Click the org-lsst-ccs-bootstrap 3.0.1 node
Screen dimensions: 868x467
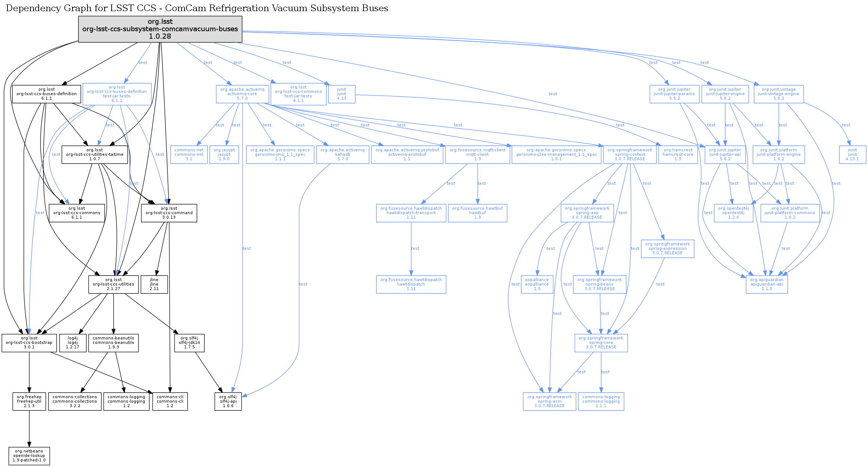click(29, 343)
